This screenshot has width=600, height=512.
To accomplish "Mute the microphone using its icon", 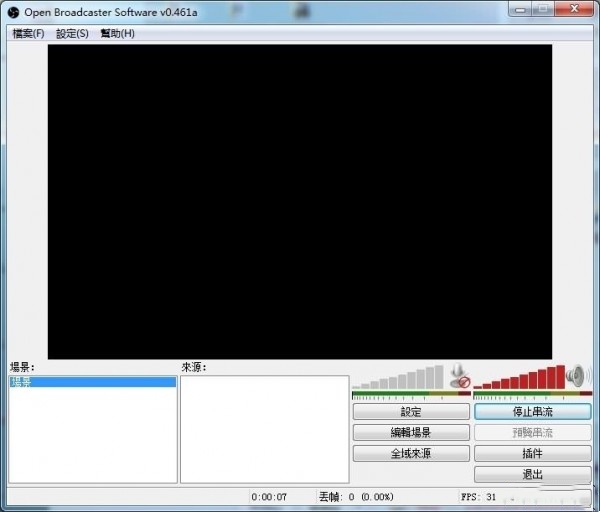I will coord(459,376).
